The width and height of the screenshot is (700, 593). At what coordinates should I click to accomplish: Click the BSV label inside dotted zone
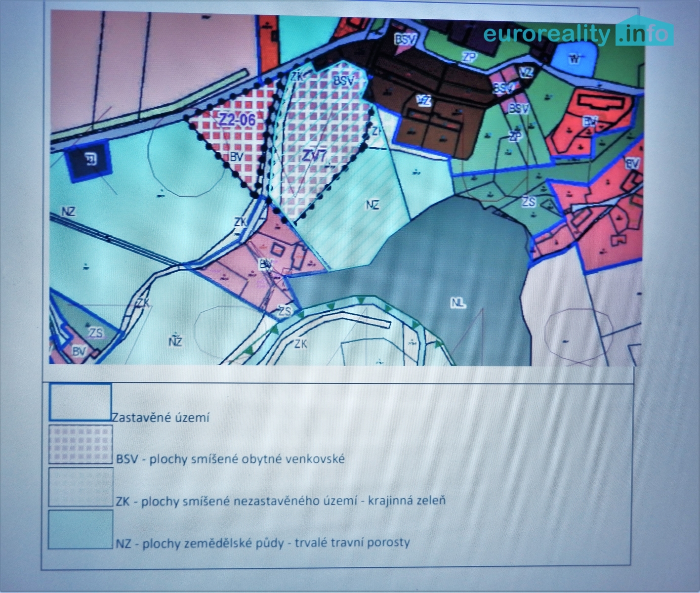[x=343, y=80]
